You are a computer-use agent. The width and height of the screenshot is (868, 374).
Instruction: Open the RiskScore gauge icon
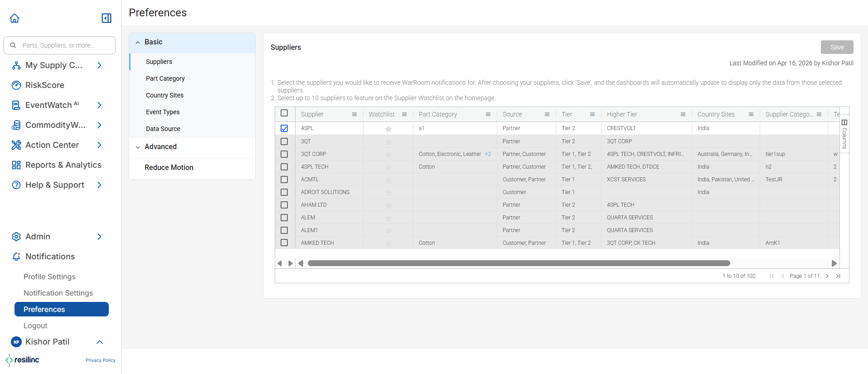[16, 85]
